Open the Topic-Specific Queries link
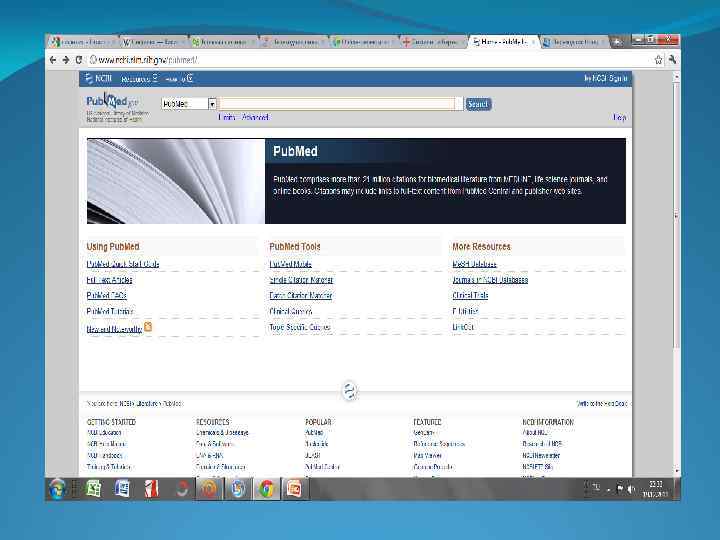This screenshot has height=540, width=720. [300, 327]
